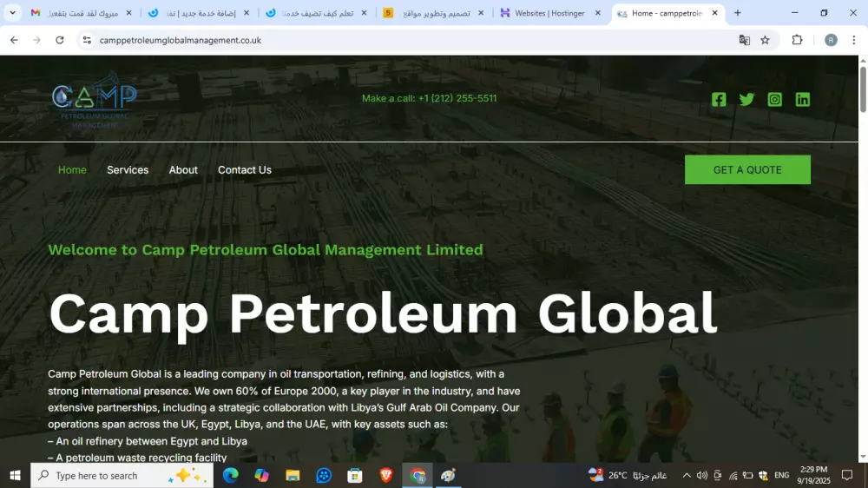Open the About navigation item

click(x=183, y=170)
